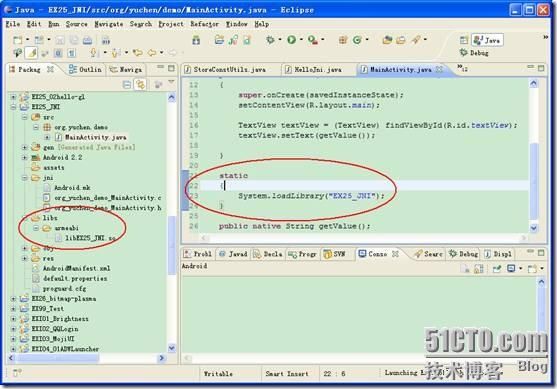Click the Pin Console icon
This screenshot has height=389, width=557.
496,269
